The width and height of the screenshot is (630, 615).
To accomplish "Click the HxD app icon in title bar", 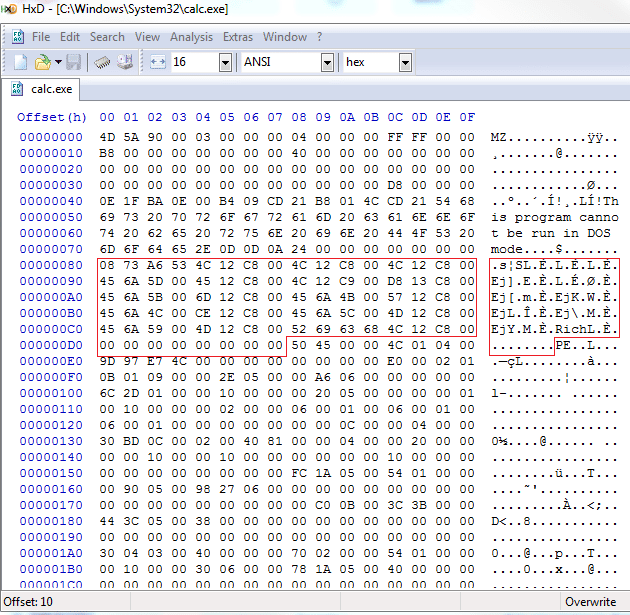I will [9, 9].
